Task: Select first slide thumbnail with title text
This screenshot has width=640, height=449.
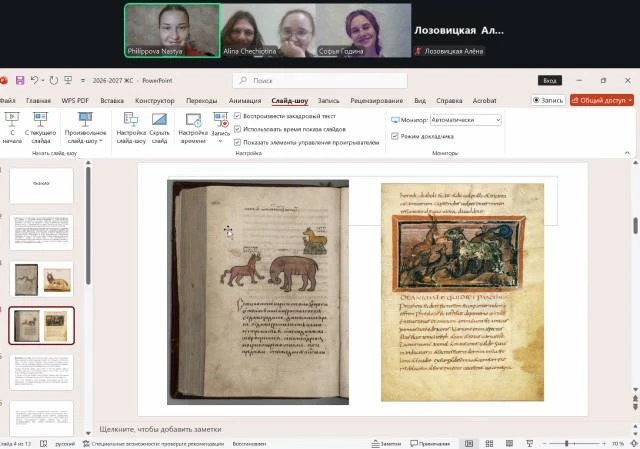Action: [41, 185]
